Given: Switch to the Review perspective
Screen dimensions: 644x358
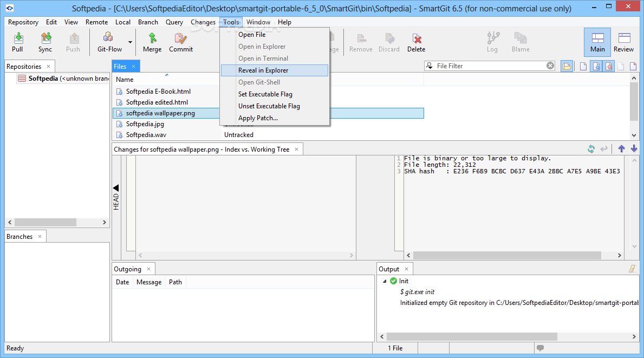Looking at the screenshot, I should coord(624,42).
